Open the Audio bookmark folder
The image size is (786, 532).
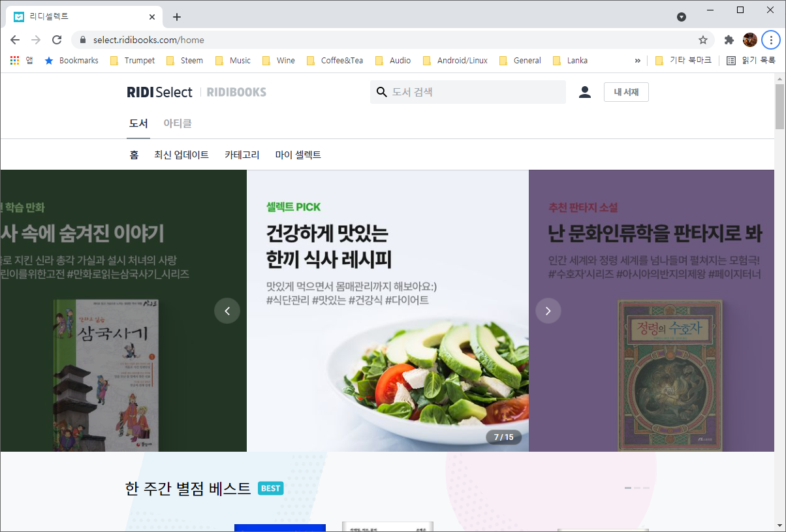click(392, 60)
